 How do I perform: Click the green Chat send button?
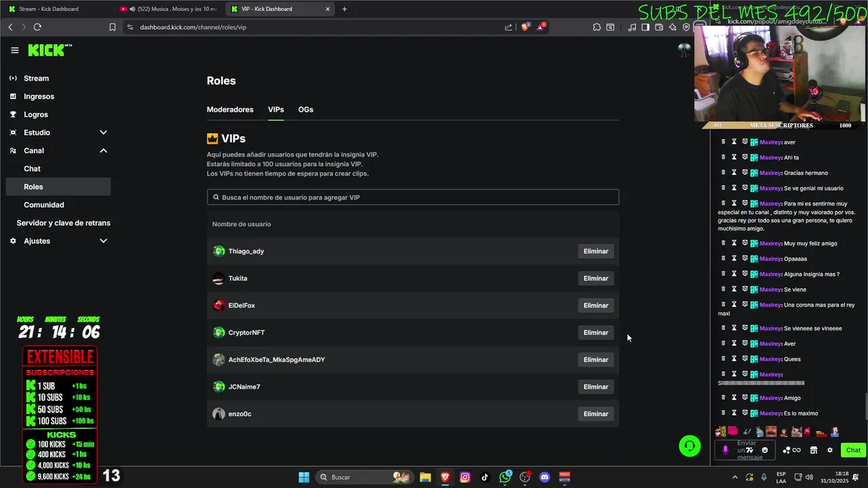pos(852,450)
